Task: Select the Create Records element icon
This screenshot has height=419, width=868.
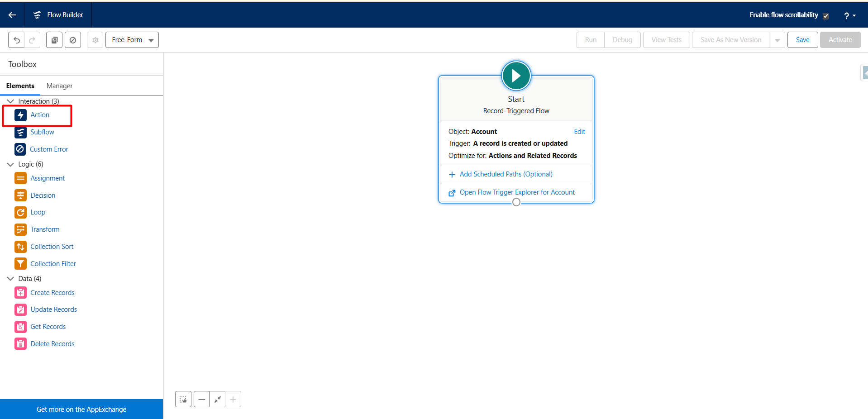Action: [20, 293]
